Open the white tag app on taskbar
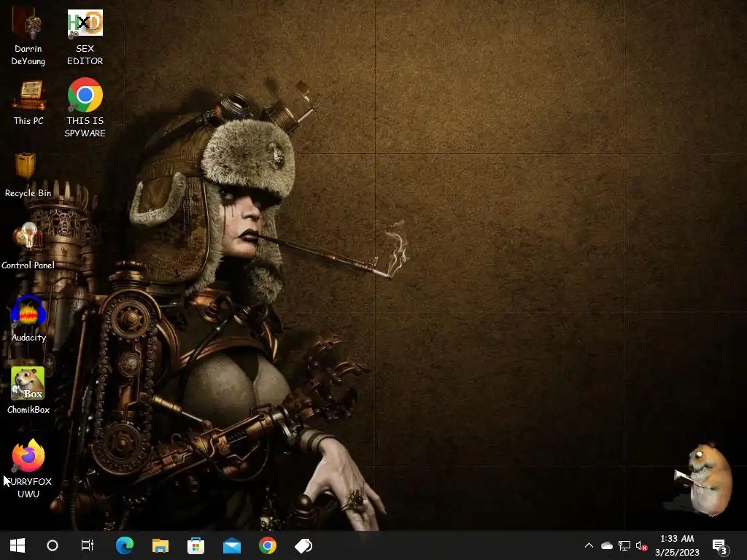The height and width of the screenshot is (560, 747). 303,545
